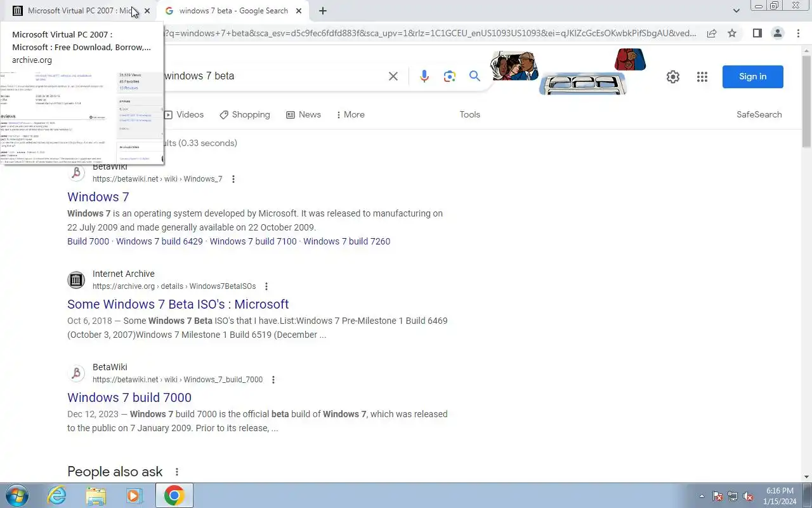Switch to the Microsoft Virtual PC 2007 tab
812x508 pixels.
(x=79, y=11)
